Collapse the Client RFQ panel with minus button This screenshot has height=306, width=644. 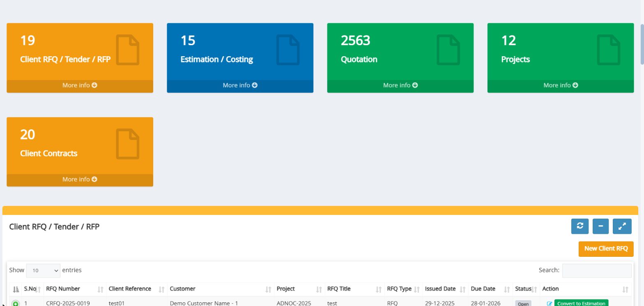pyautogui.click(x=600, y=226)
